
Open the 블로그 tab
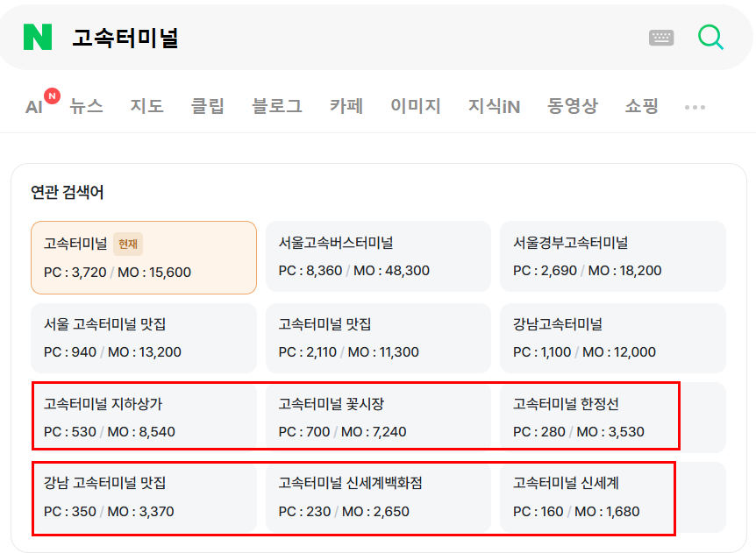[277, 106]
